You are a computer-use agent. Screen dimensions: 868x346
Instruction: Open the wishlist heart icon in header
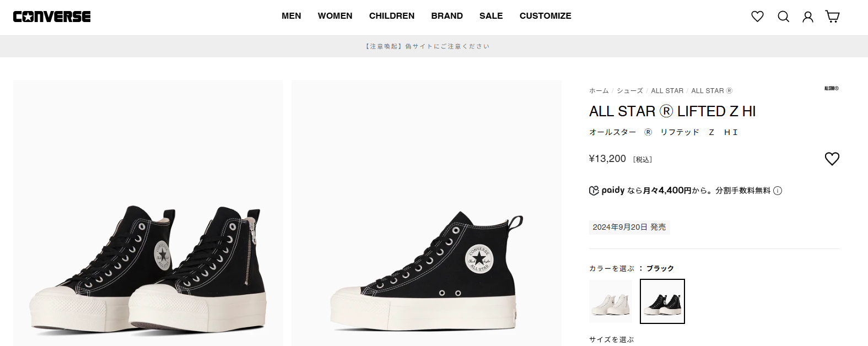[757, 17]
